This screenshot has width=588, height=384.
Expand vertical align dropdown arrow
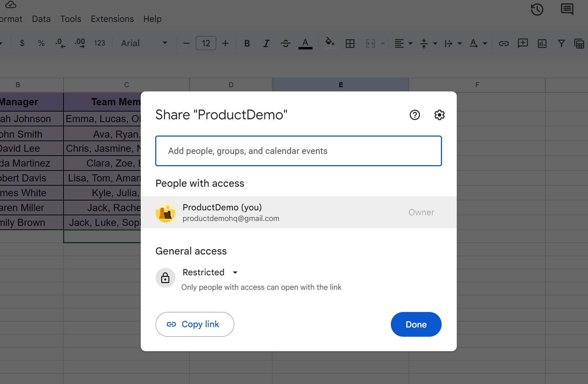tap(435, 43)
